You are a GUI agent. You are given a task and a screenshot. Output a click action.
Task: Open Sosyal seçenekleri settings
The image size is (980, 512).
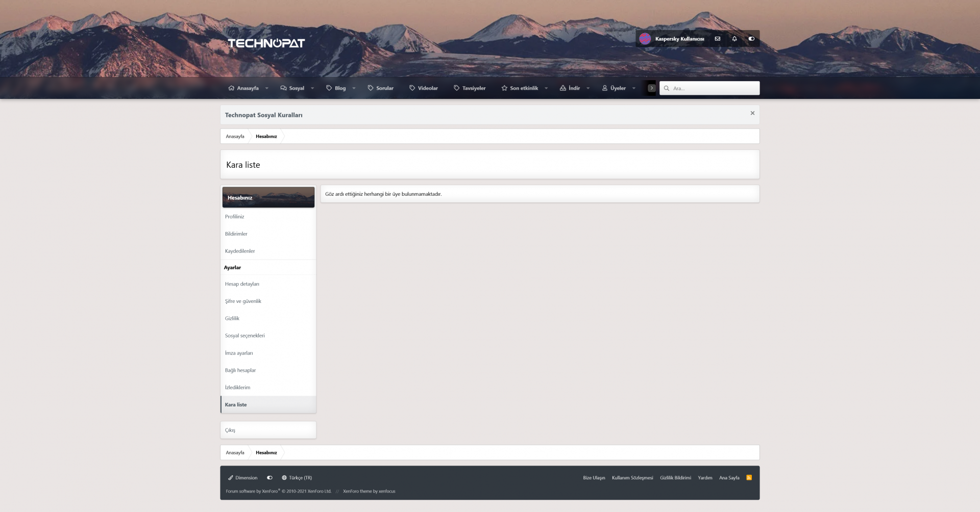click(x=268, y=336)
